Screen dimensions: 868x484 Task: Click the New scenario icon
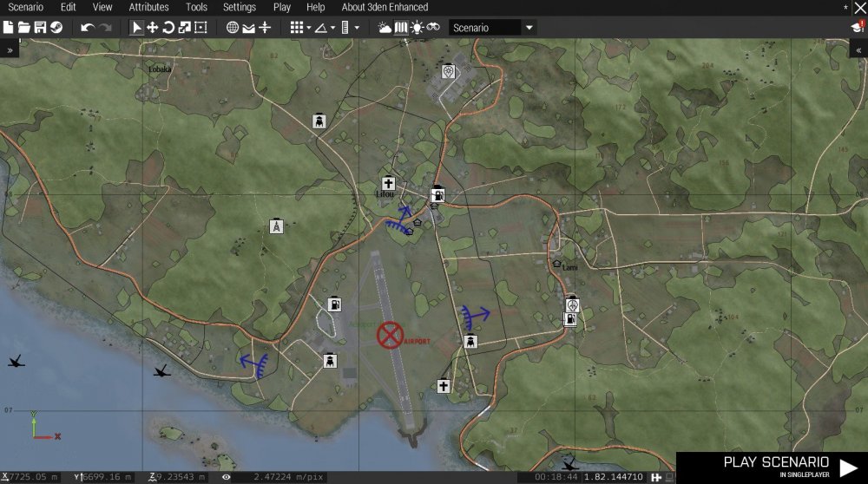pyautogui.click(x=9, y=28)
